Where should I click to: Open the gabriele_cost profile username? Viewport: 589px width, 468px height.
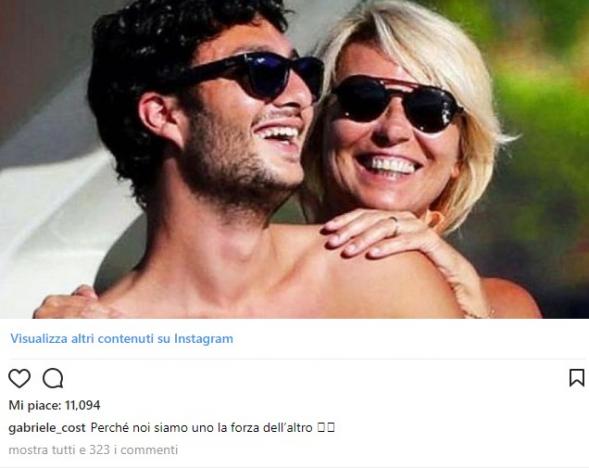pos(47,428)
